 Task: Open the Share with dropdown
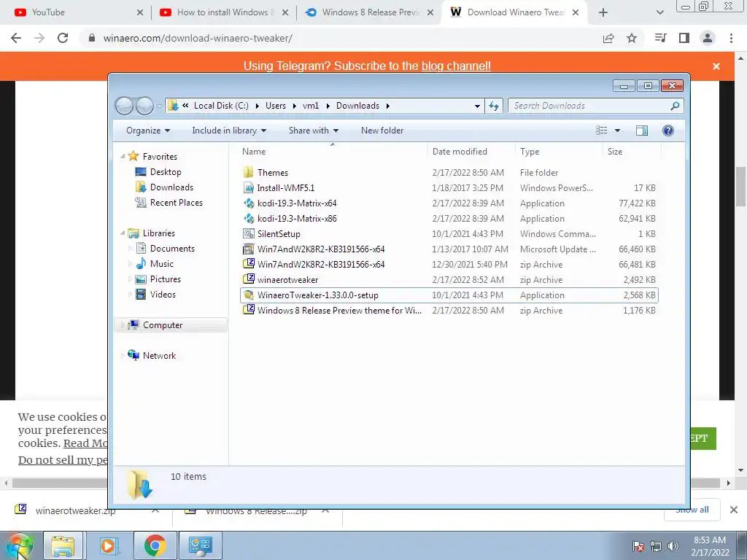click(x=314, y=131)
